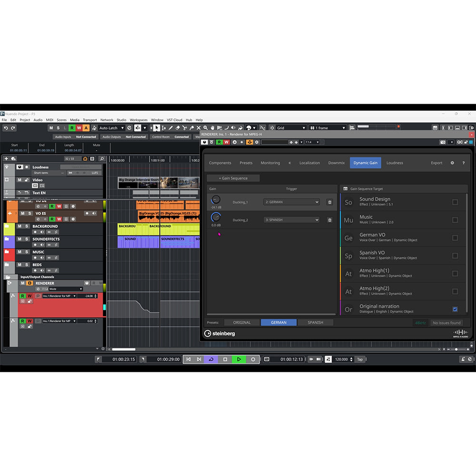Stop playback in the transport bar

[225, 359]
